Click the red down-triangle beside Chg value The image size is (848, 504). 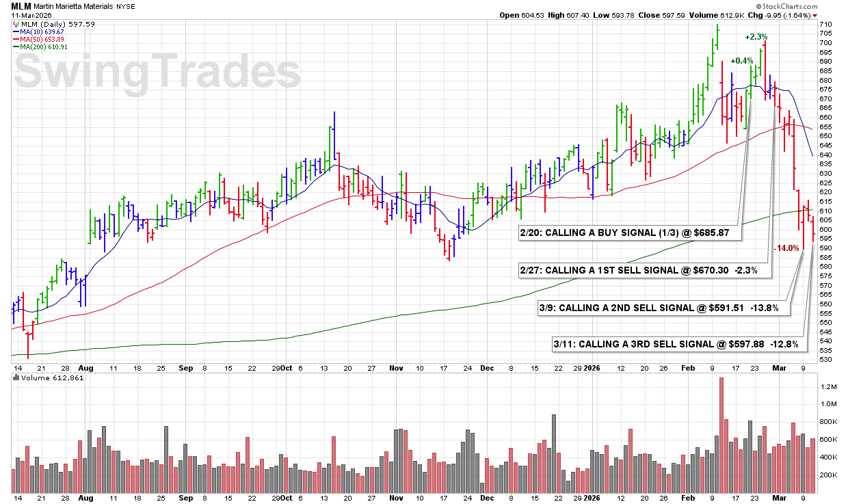pos(814,16)
